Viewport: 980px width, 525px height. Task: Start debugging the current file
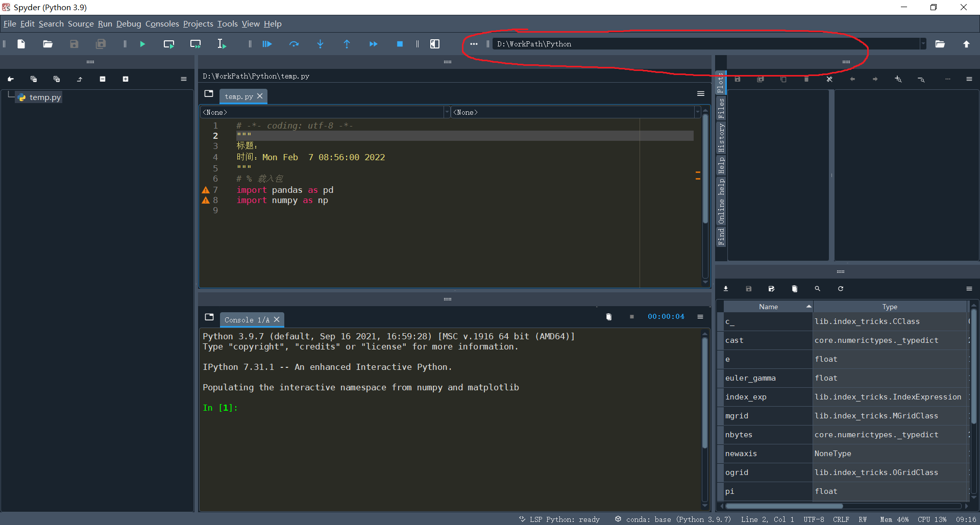(x=267, y=44)
